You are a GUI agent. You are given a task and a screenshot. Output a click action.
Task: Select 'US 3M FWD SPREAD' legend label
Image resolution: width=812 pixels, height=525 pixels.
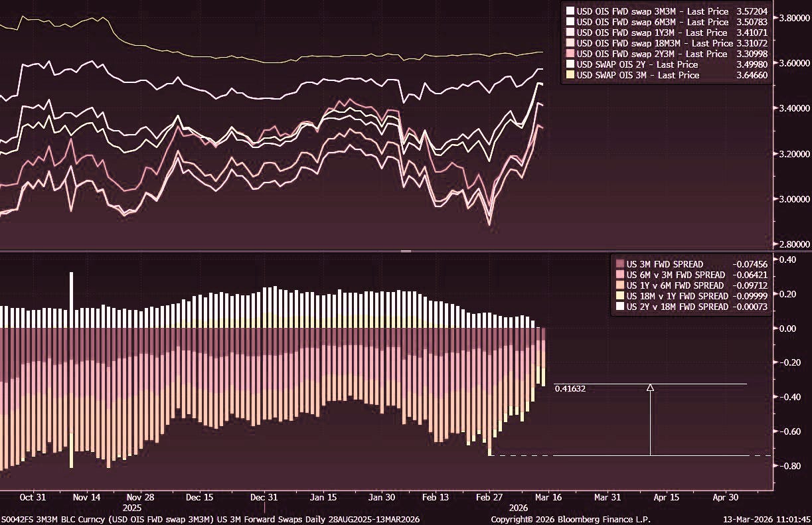point(665,263)
